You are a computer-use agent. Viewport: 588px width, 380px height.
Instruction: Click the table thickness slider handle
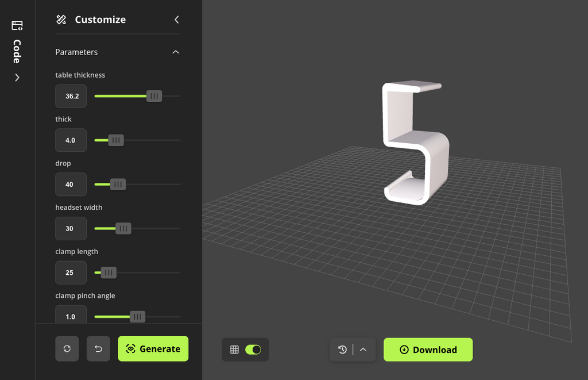(154, 96)
